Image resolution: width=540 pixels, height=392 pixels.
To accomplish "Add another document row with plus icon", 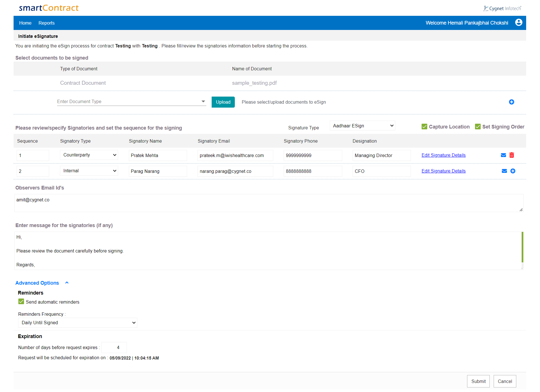I will (511, 102).
